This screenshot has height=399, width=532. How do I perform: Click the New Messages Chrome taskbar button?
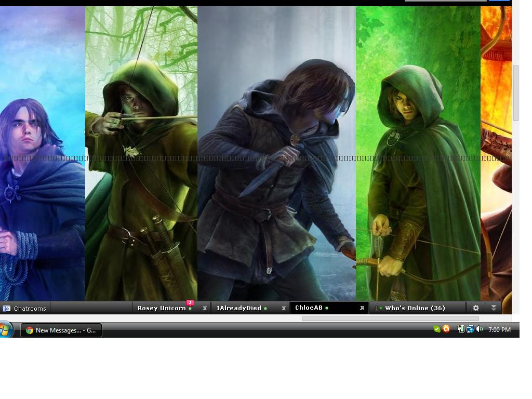click(61, 330)
